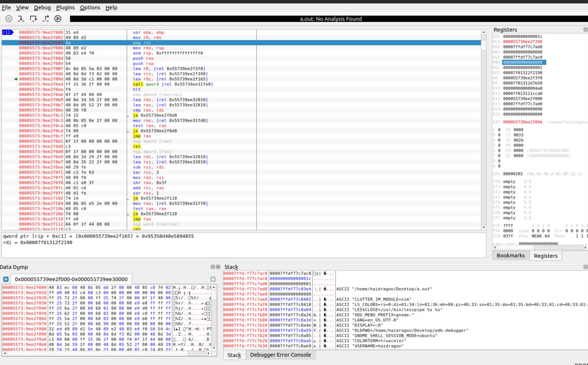Click address 00005573:9ee2f0a4 in disassembly
The width and height of the screenshot is (588, 365).
point(41,84)
